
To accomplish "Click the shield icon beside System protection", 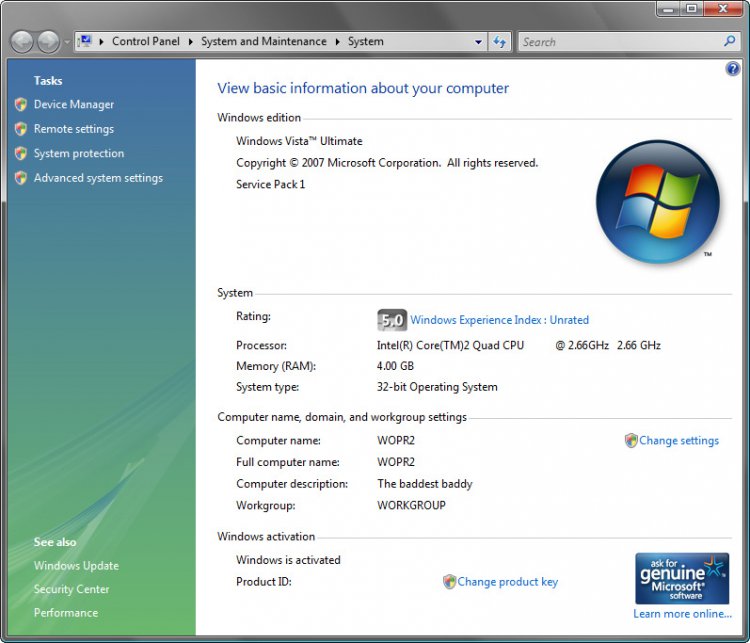I will click(21, 153).
